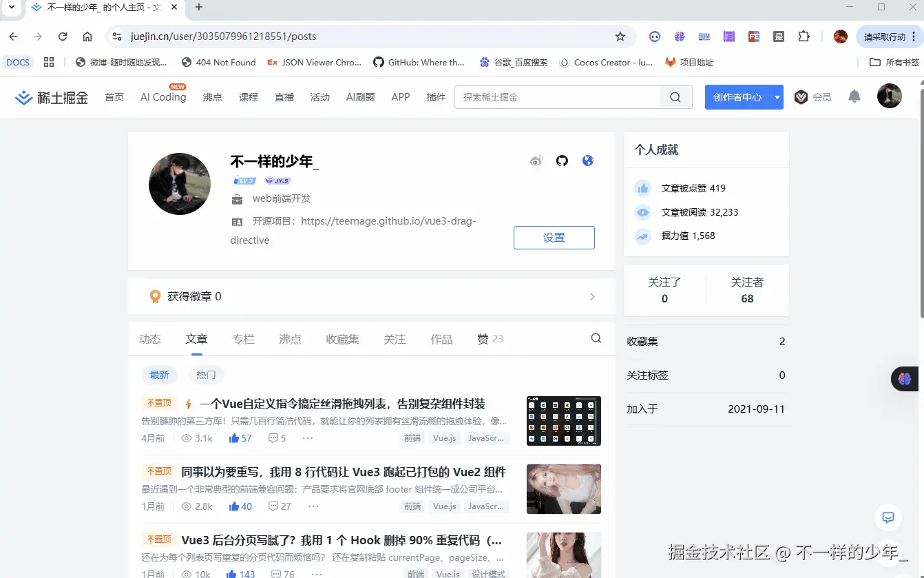Switch to the 专栏 tab

pyautogui.click(x=243, y=339)
